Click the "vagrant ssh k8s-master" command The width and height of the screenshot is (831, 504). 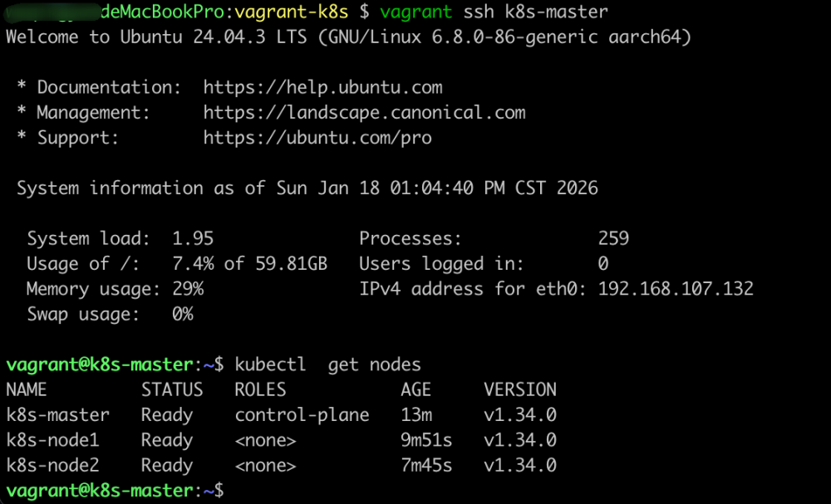[494, 12]
